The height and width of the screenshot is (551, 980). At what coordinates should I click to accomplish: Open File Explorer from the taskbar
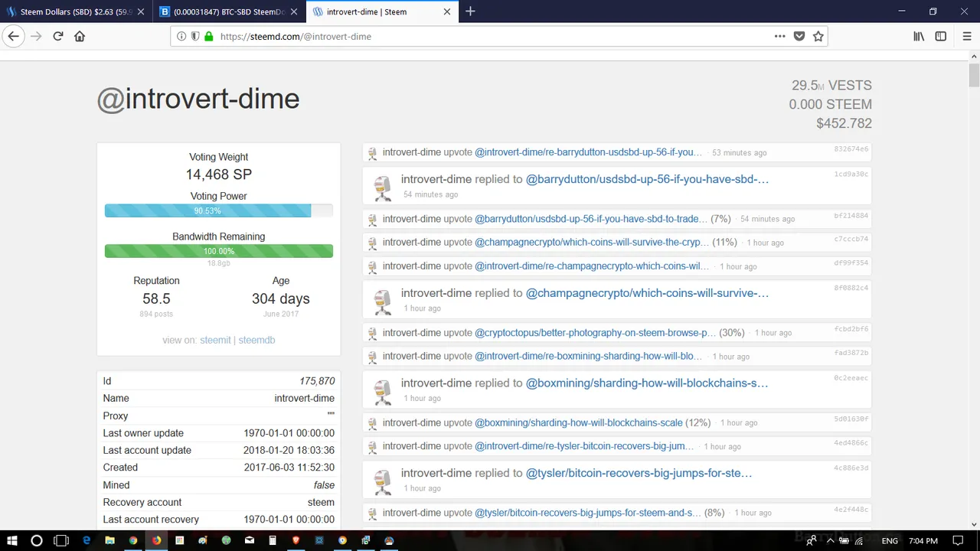109,540
